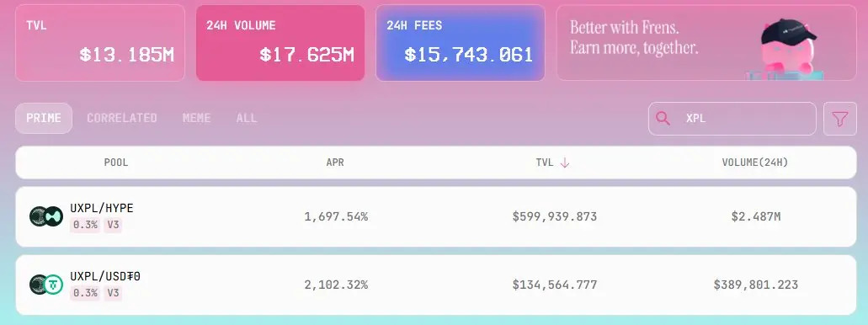Viewport: 868px width, 325px height.
Task: Click the 24H FEES stat card
Action: tap(460, 43)
